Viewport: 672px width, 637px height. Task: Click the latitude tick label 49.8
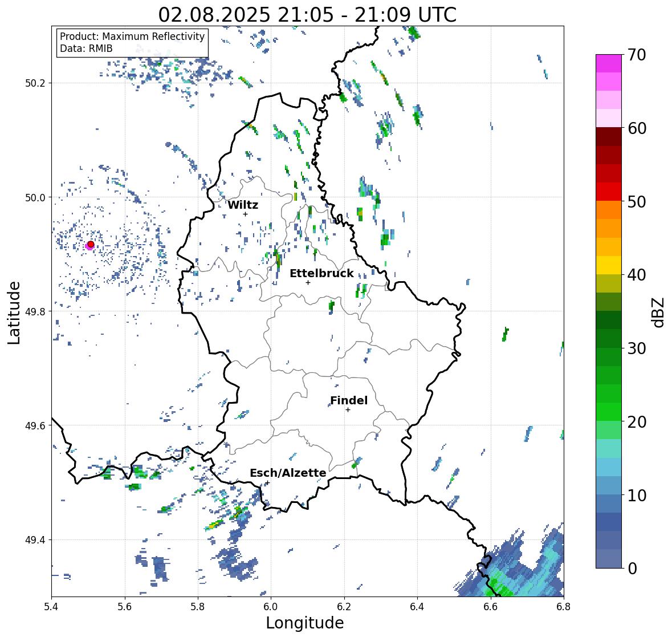[x=35, y=311]
